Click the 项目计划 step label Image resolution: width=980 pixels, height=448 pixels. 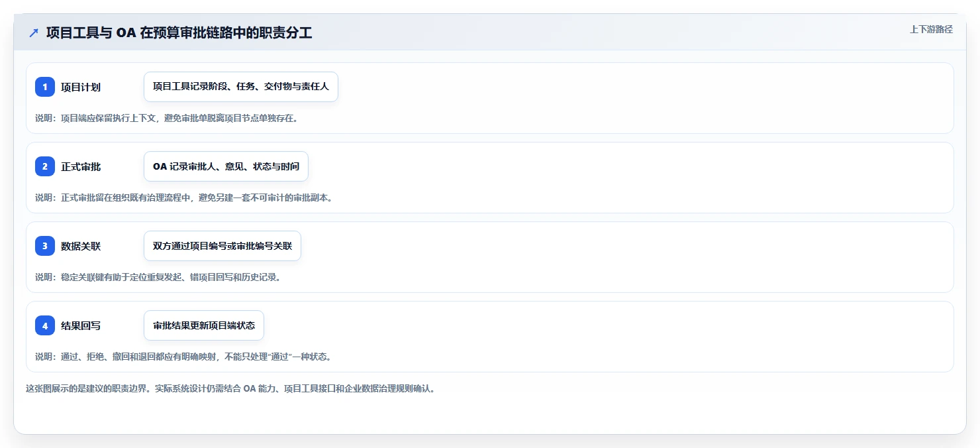click(x=81, y=87)
